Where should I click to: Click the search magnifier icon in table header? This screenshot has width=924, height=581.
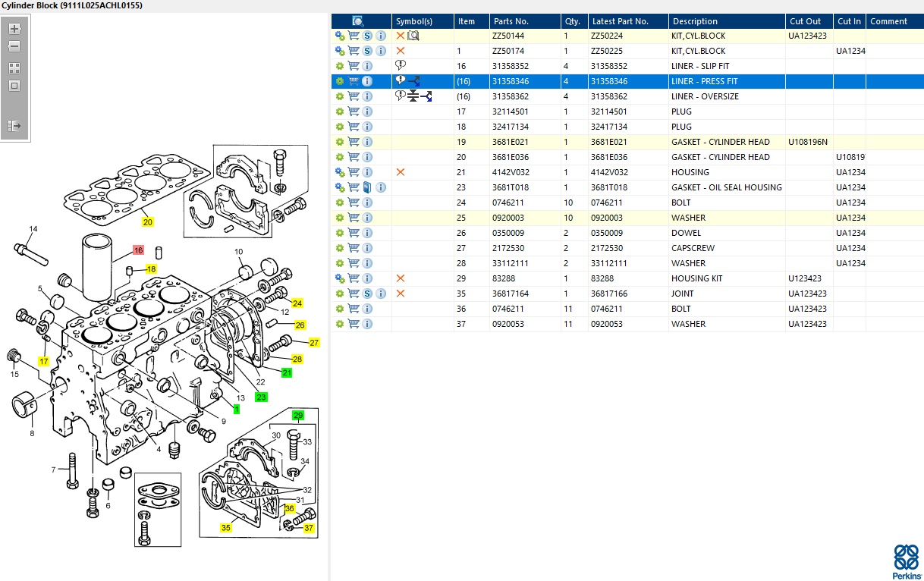(x=359, y=21)
